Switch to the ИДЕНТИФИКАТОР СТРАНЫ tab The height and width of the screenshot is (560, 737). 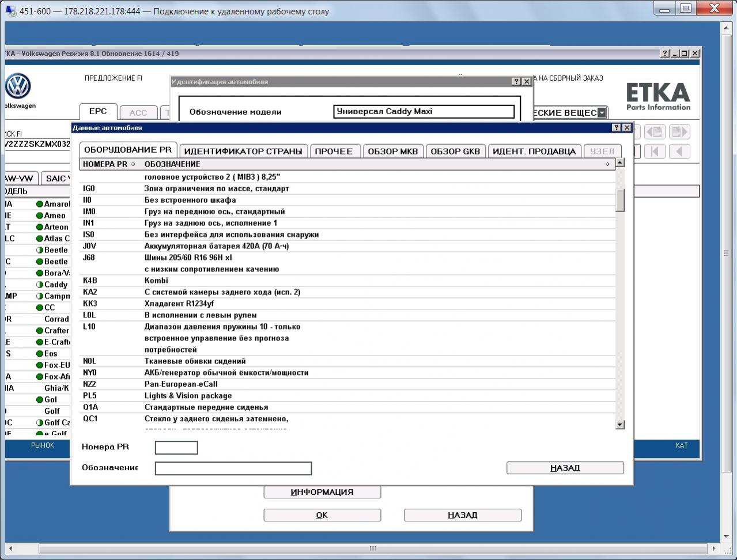pos(243,151)
